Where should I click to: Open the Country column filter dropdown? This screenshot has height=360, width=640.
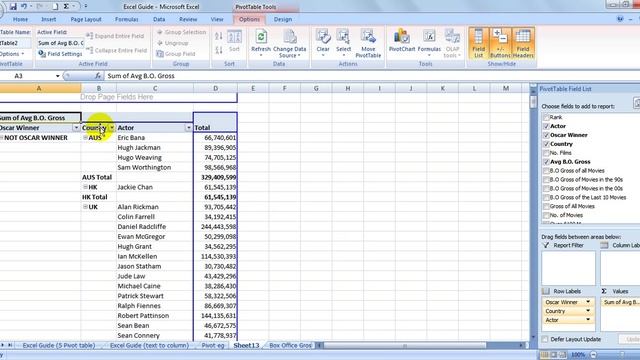(111, 128)
